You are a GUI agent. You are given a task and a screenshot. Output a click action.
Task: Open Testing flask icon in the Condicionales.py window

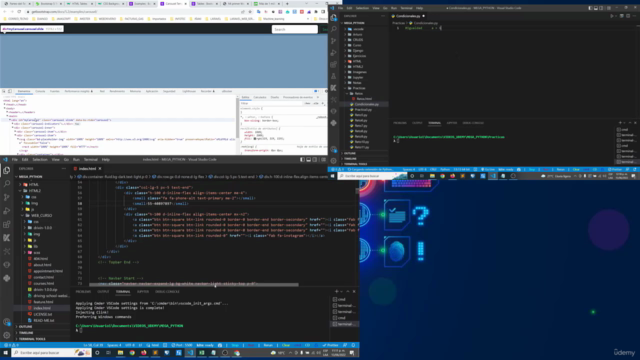click(x=333, y=76)
